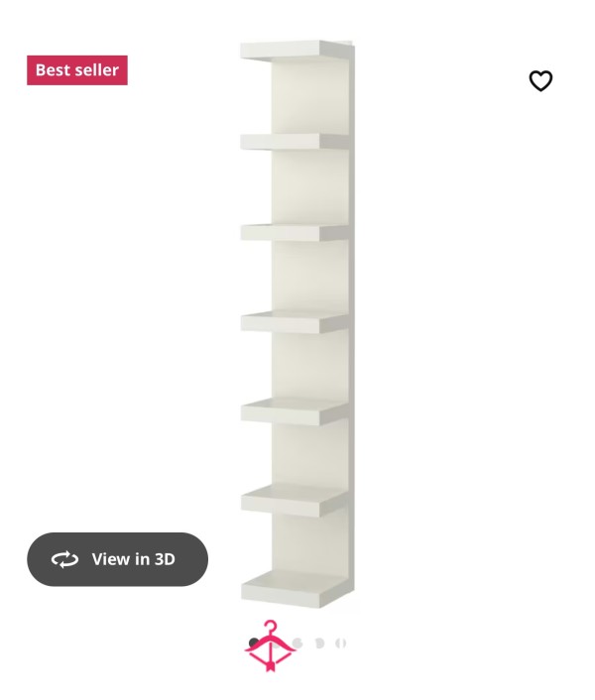
Task: Jump to the third carousel image dot
Action: click(x=297, y=642)
